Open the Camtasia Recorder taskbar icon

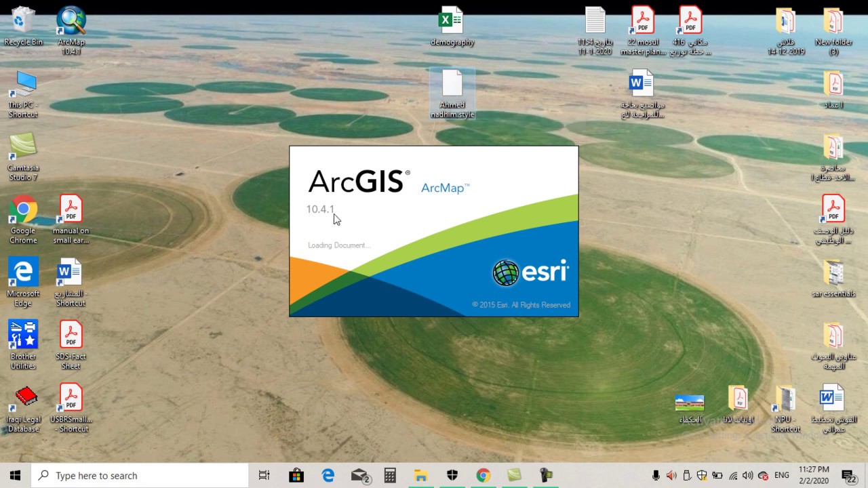(546, 475)
